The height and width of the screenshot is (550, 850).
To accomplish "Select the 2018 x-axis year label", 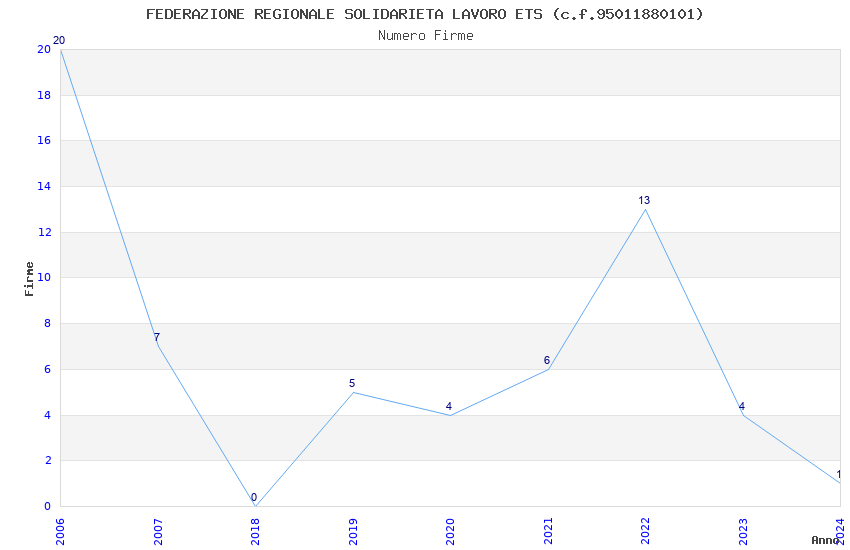I will (255, 532).
